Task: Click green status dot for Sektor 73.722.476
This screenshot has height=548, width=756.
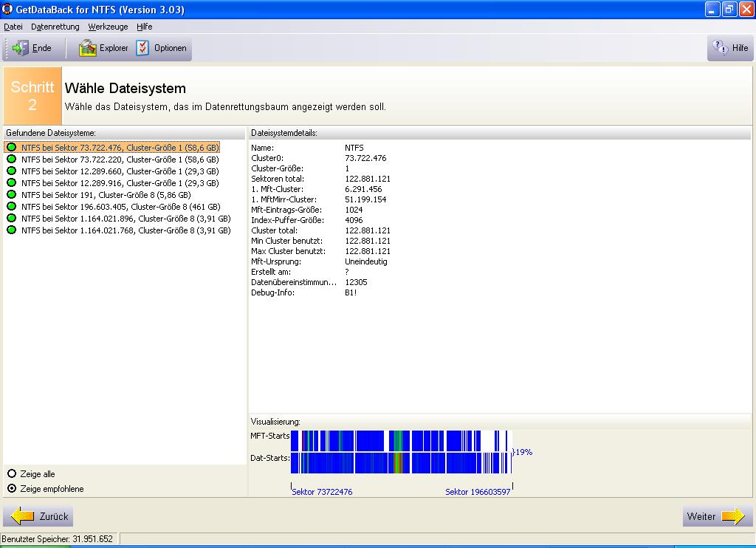Action: click(12, 147)
